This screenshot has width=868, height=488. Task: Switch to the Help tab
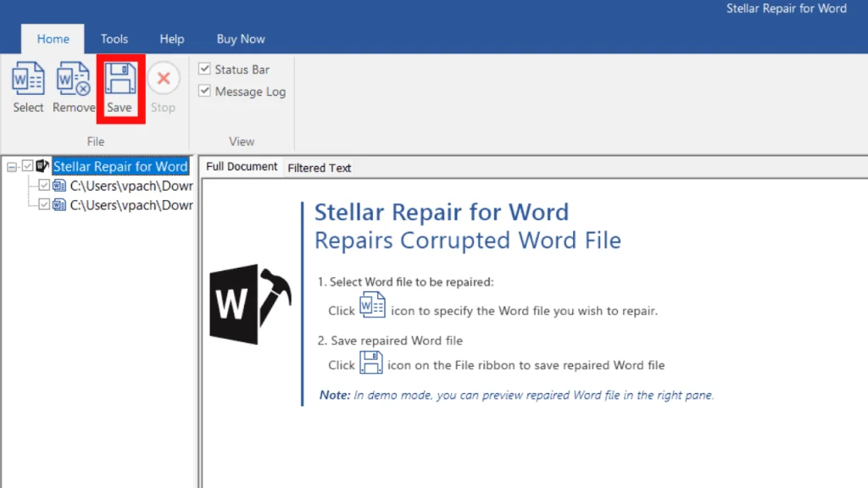pos(171,38)
